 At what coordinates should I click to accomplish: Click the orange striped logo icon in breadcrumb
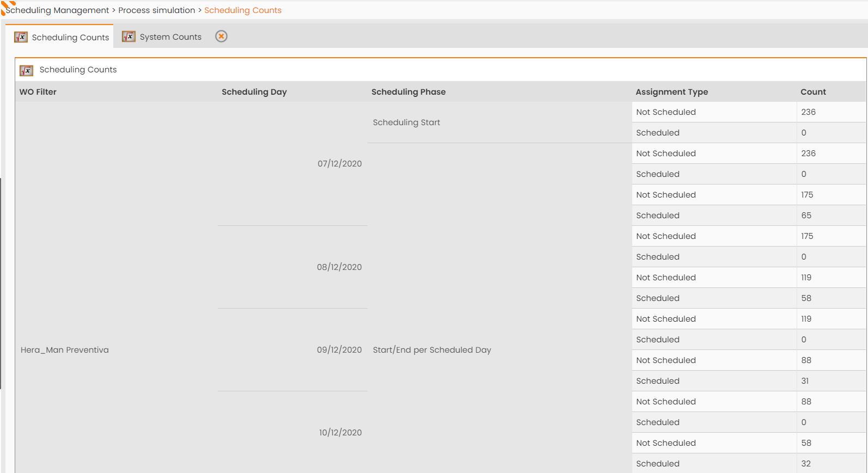(x=8, y=7)
